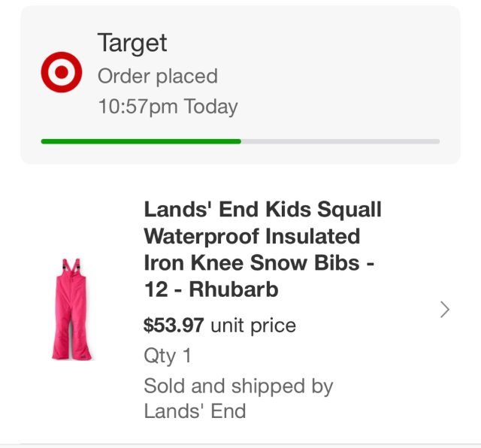Click the grey unfilled progress bar portion
Image resolution: width=481 pixels, height=448 pixels.
(x=340, y=141)
